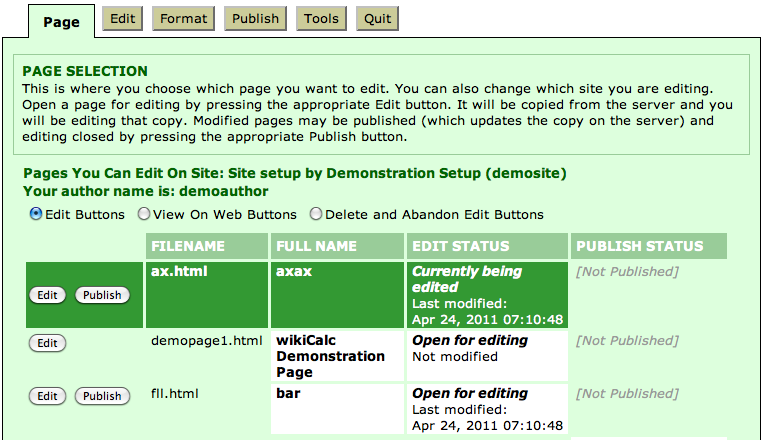Switch to the Page tab
Screen dimensions: 765x440
click(61, 21)
